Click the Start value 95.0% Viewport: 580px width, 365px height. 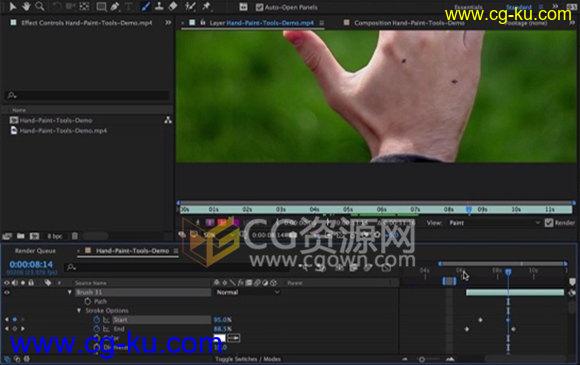tap(223, 320)
